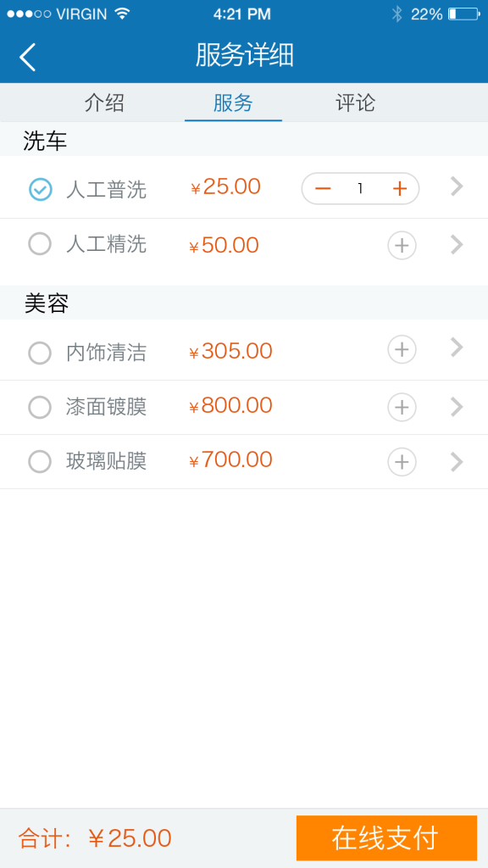Increase 人工普洗 quantity with plus

400,189
